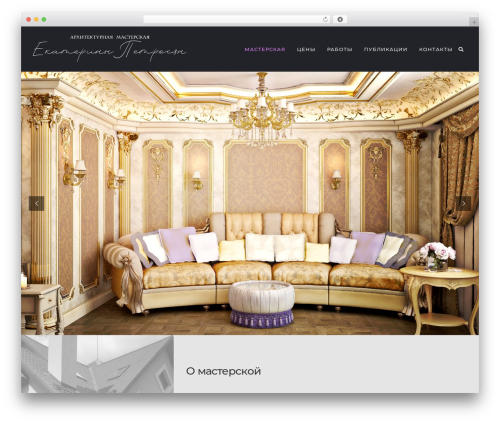Open the МАСТЕРСКАЯ menu item
500x423 pixels.
[265, 49]
